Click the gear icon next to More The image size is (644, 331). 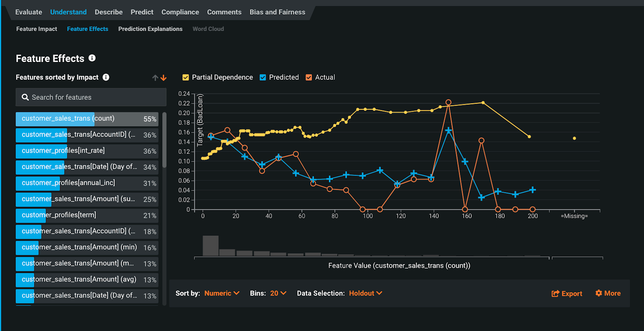599,293
